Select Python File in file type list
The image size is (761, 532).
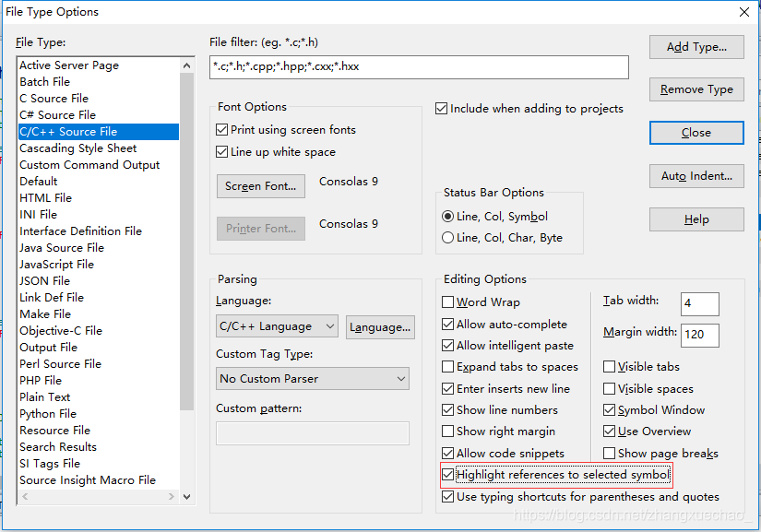[x=48, y=414]
